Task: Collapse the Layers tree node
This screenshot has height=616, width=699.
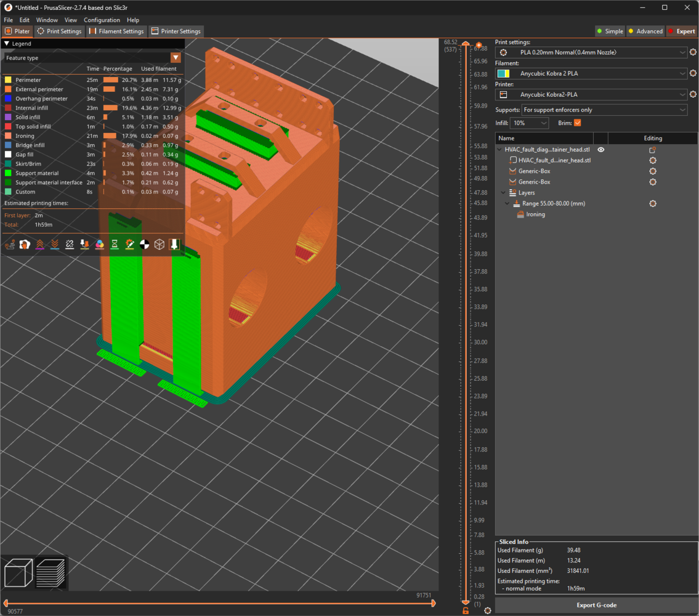Action: 503,193
